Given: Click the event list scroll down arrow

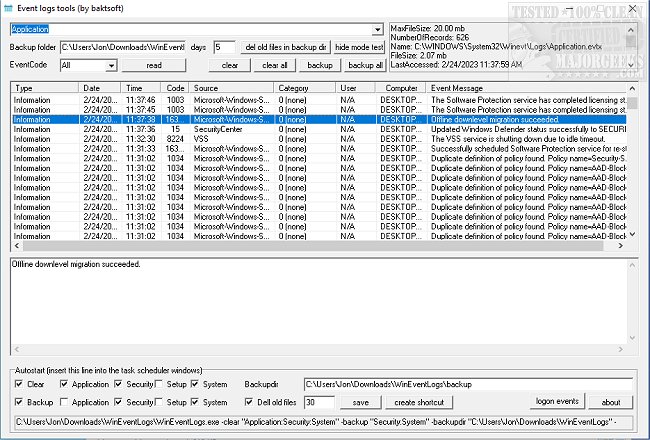Looking at the screenshot, I should tap(632, 234).
